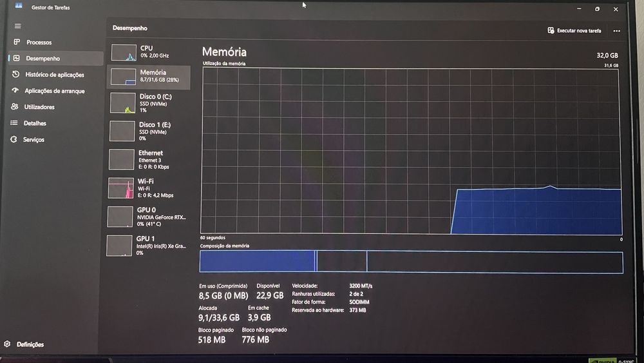The width and height of the screenshot is (644, 363).
Task: Click the 776 MB Bloco não paginado value
Action: pos(255,340)
